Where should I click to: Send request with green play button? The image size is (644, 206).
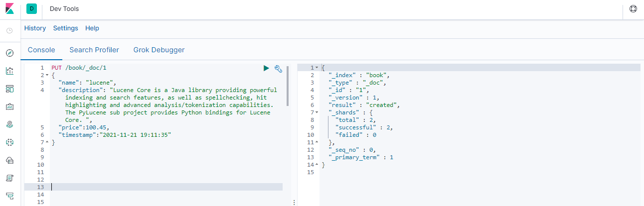coord(266,68)
